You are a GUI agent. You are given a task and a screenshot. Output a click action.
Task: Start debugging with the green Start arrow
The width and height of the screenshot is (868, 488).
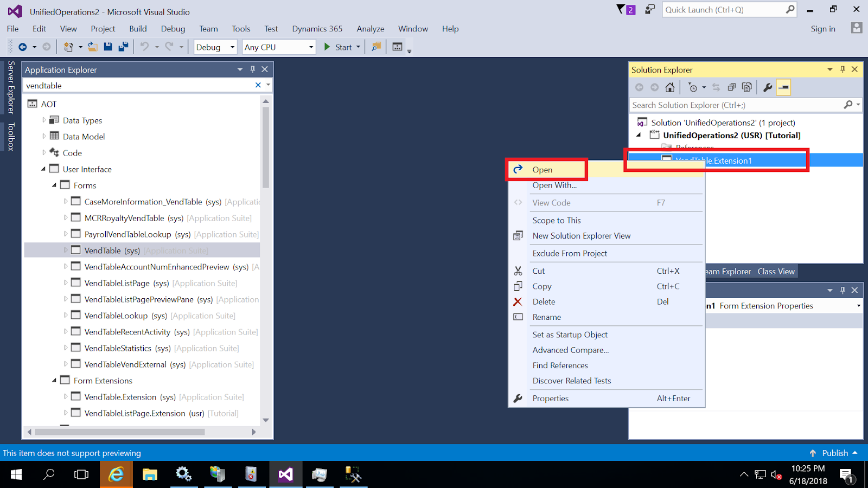[327, 47]
